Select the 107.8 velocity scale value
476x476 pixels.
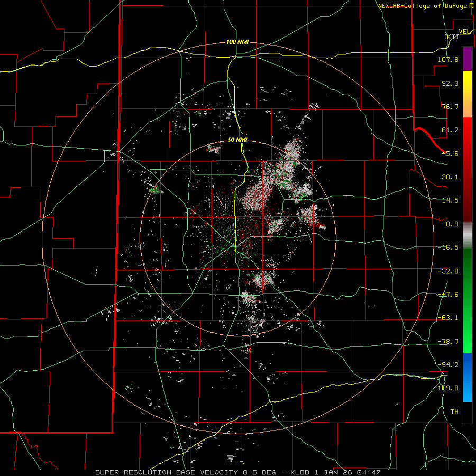tap(448, 59)
